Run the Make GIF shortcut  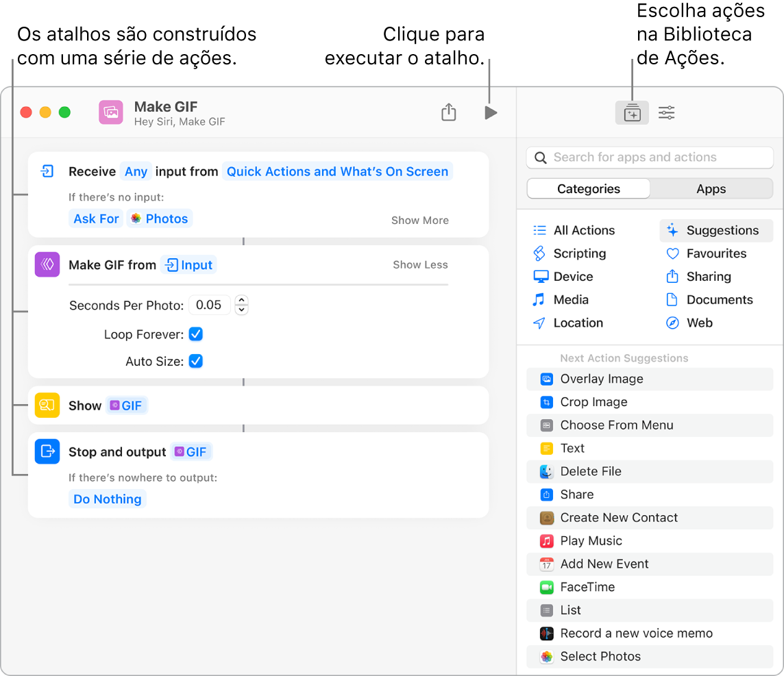491,112
